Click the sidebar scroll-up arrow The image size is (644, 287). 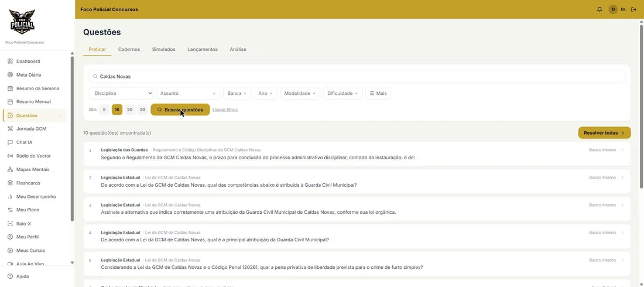coord(72,53)
